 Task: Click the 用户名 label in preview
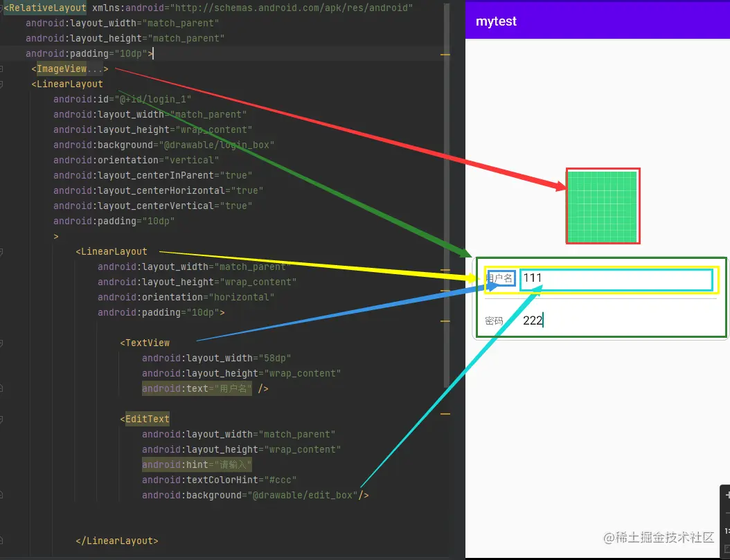click(x=499, y=278)
